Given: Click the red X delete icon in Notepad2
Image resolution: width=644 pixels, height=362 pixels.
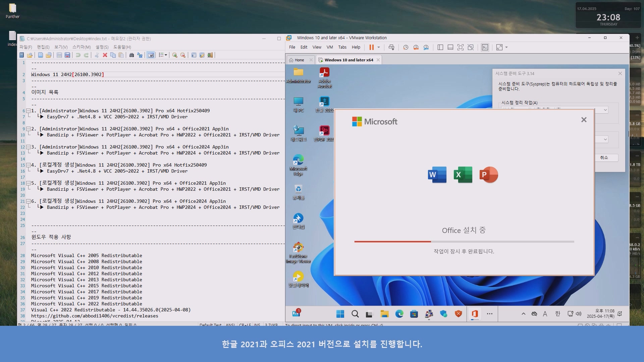Looking at the screenshot, I should click(105, 55).
